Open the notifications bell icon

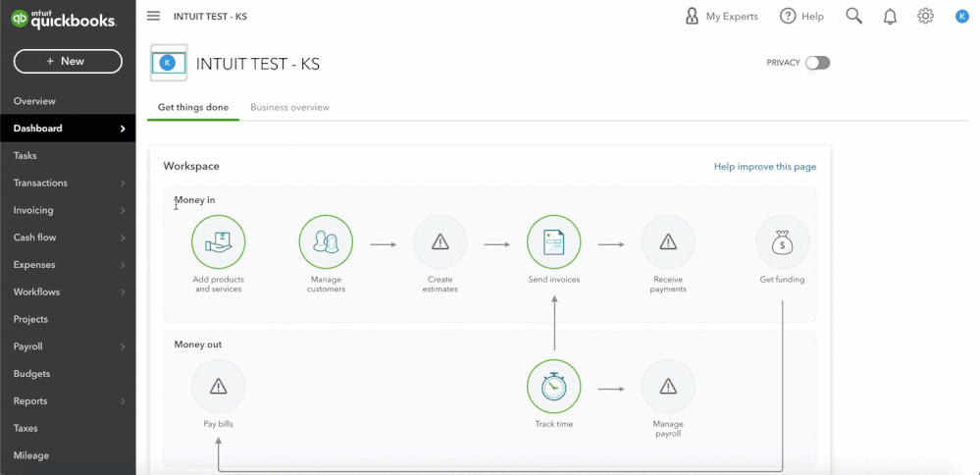coord(890,17)
